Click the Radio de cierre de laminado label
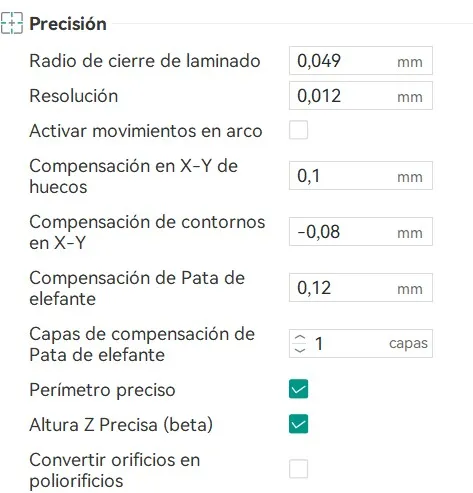This screenshot has height=493, width=473. tap(145, 61)
